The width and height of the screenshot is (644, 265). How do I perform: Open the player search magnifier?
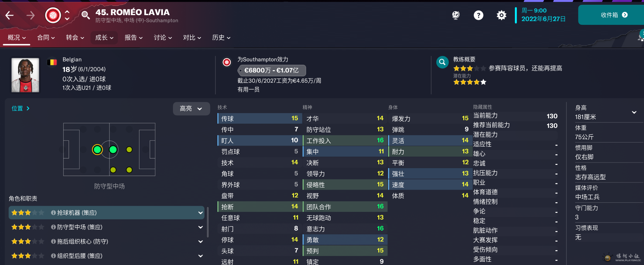85,15
